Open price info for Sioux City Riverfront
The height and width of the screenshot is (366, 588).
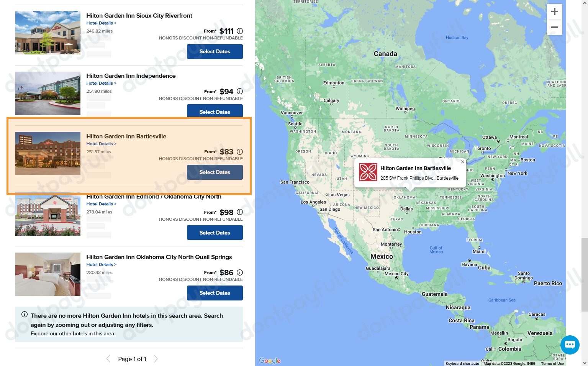point(240,31)
